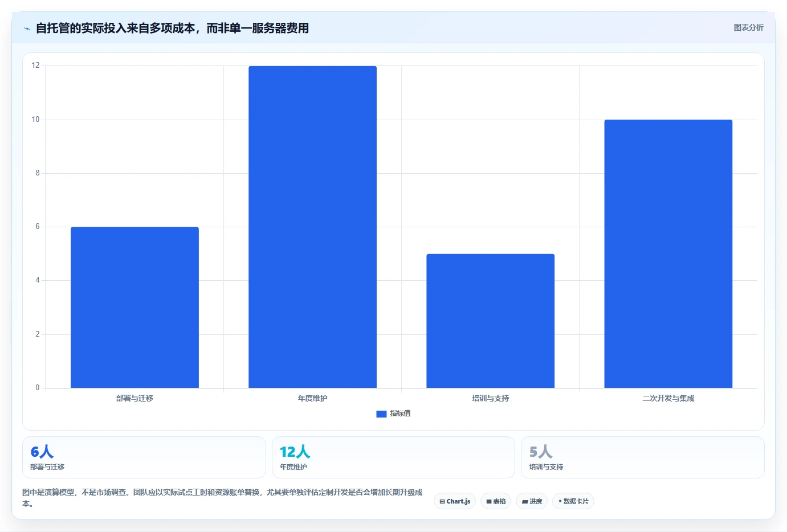Click the footnote text starting 图中是演算模型
Image resolution: width=787 pixels, height=532 pixels.
click(222, 498)
